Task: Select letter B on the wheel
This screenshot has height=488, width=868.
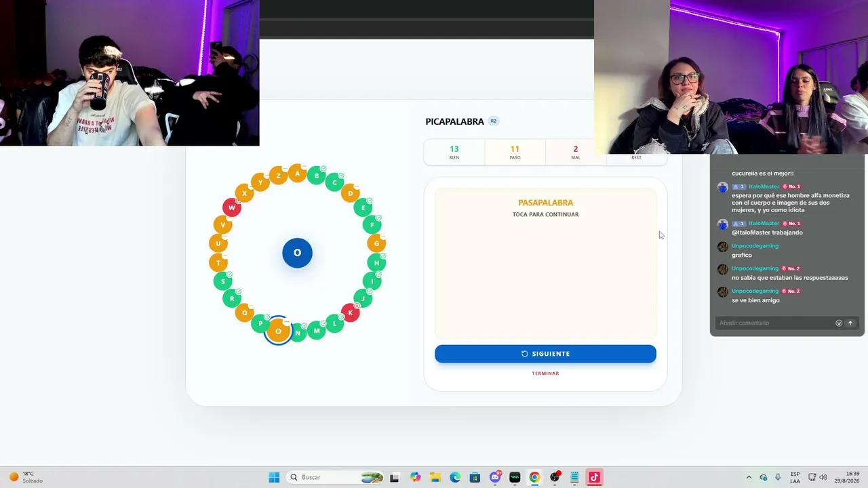Action: (317, 176)
